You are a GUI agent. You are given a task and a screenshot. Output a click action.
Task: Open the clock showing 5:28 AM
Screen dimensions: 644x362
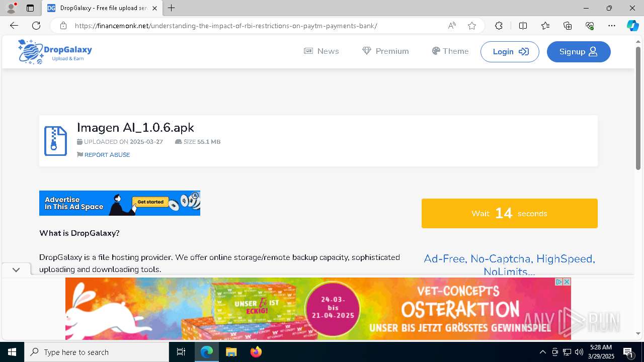pos(601,352)
